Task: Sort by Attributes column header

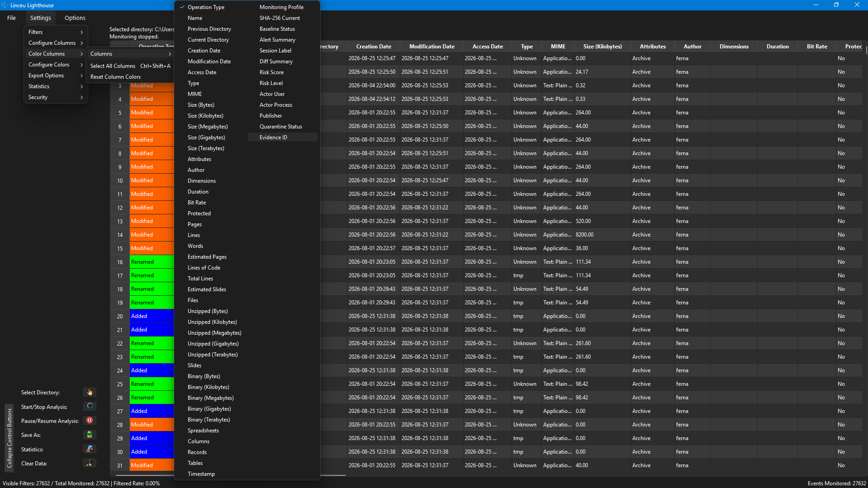Action: coord(653,47)
